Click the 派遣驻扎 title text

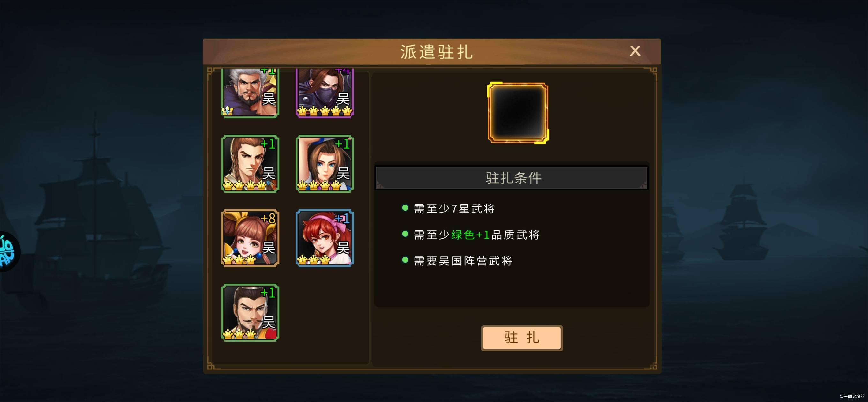coord(437,52)
